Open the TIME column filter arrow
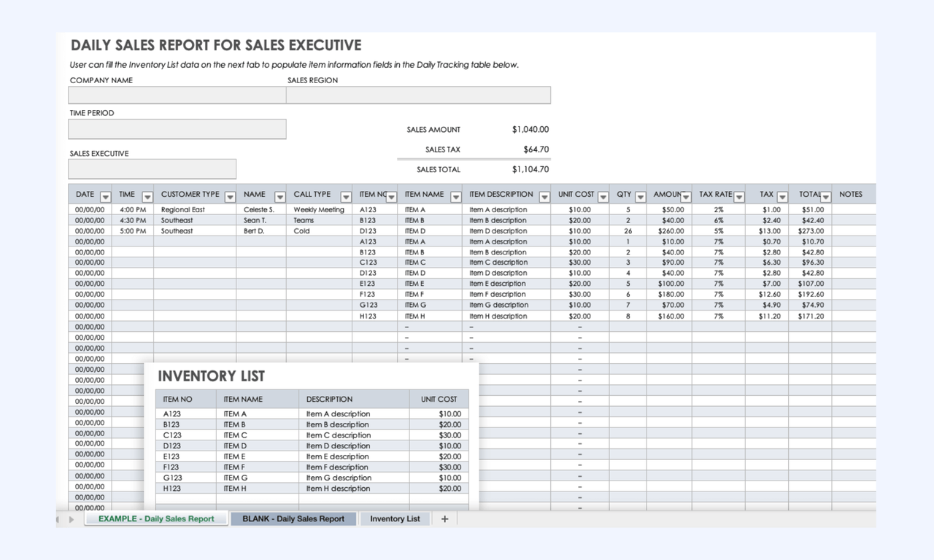This screenshot has height=560, width=934. click(x=147, y=197)
